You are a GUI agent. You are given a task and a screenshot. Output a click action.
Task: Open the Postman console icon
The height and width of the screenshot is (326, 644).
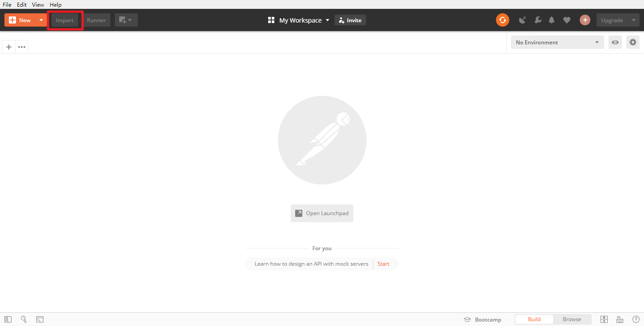point(40,319)
